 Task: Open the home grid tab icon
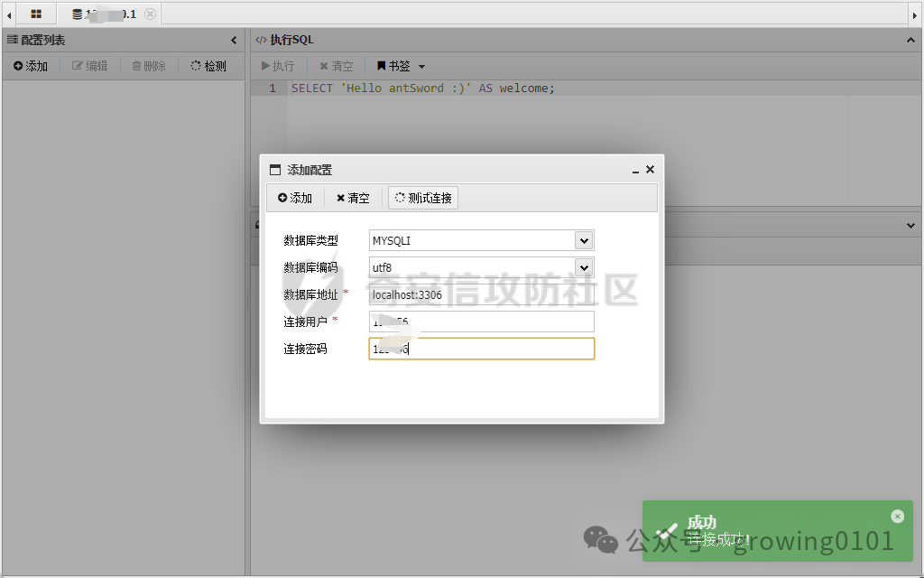(36, 14)
